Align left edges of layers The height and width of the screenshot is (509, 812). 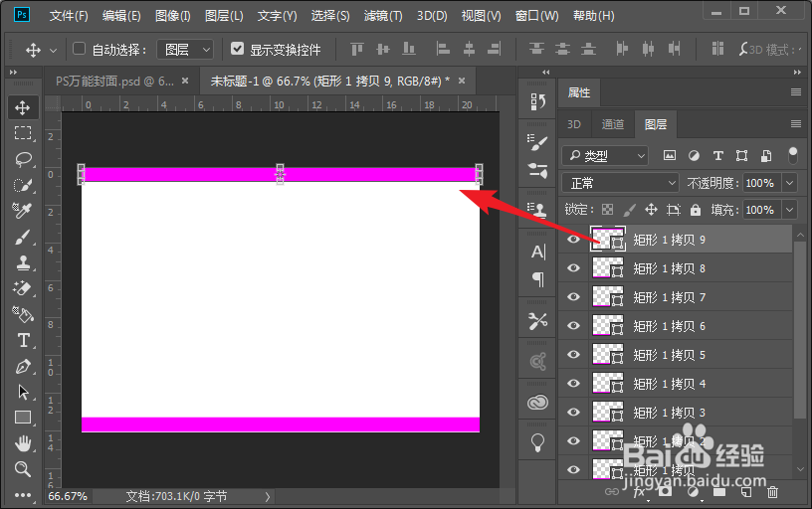click(x=443, y=49)
